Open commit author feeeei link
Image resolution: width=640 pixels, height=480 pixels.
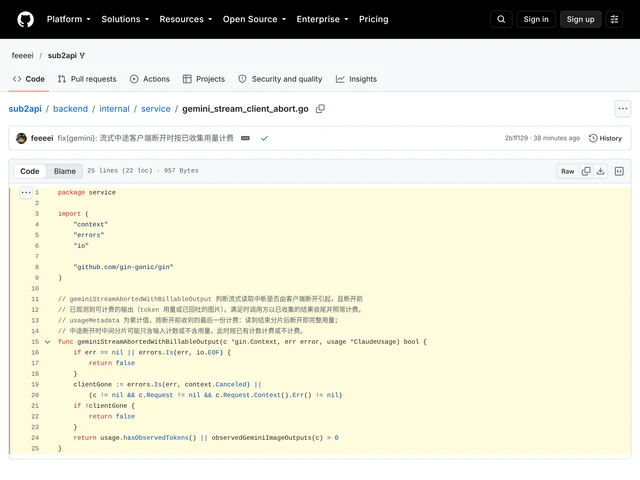point(42,138)
